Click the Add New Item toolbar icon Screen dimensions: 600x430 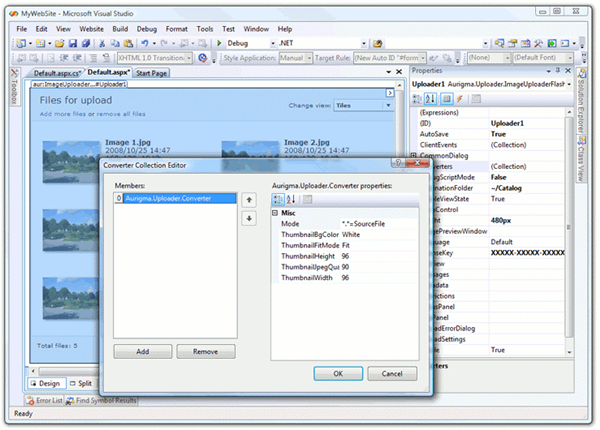(x=41, y=43)
